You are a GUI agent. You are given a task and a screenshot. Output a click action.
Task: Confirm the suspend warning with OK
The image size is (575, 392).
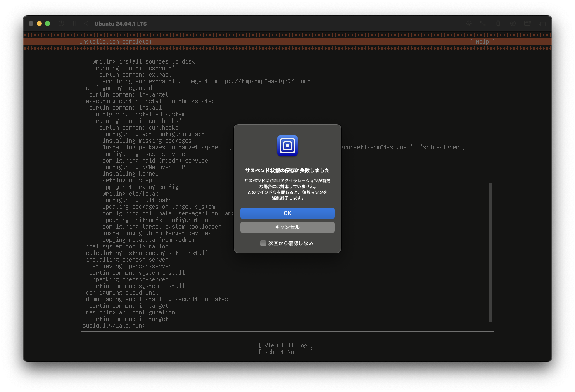[x=287, y=213]
